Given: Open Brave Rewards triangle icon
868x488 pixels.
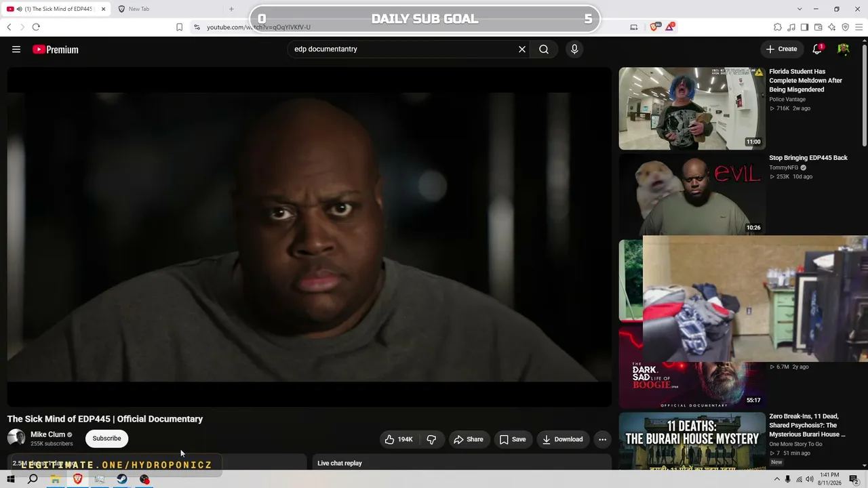Looking at the screenshot, I should click(x=670, y=27).
